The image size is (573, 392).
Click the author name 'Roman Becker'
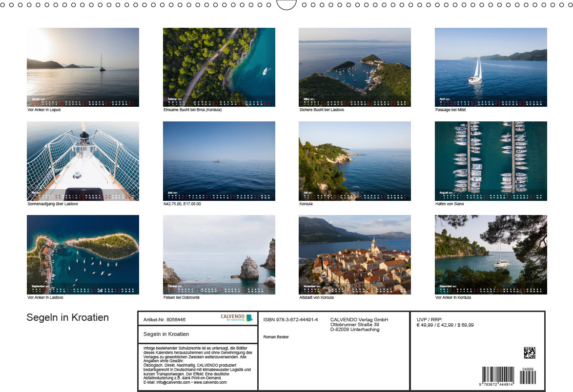click(x=276, y=337)
